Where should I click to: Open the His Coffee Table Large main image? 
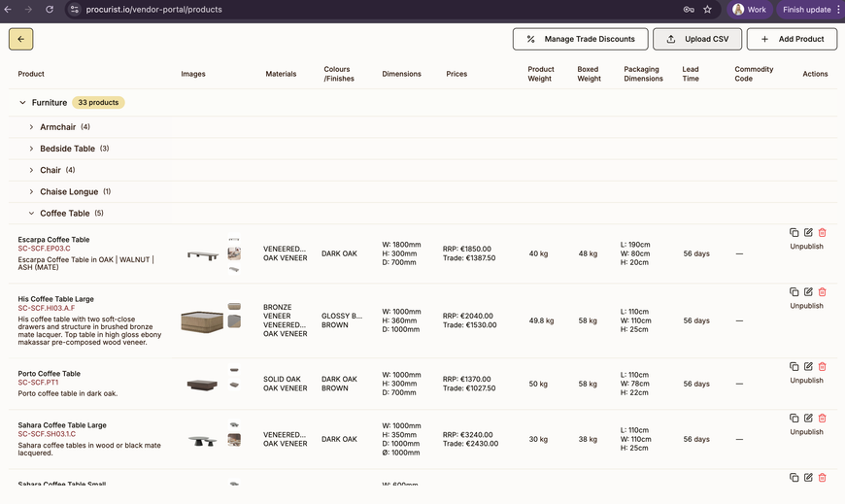202,321
